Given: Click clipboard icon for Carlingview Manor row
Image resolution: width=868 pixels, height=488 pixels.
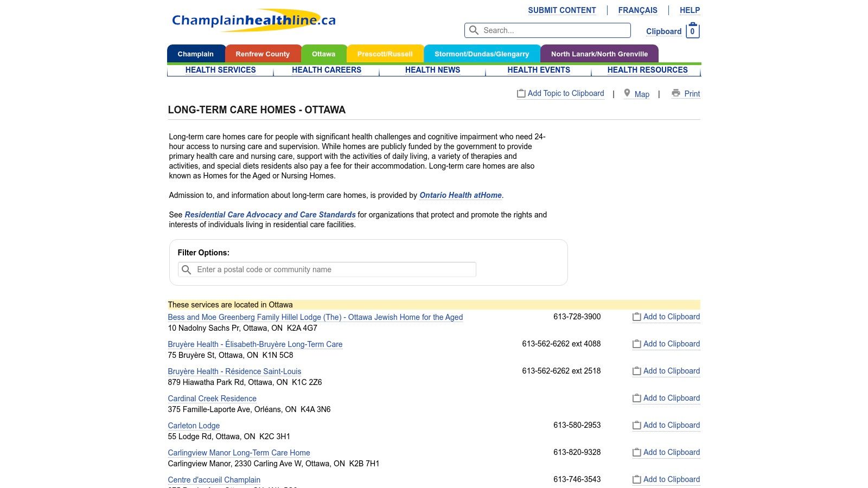Looking at the screenshot, I should tap(637, 452).
